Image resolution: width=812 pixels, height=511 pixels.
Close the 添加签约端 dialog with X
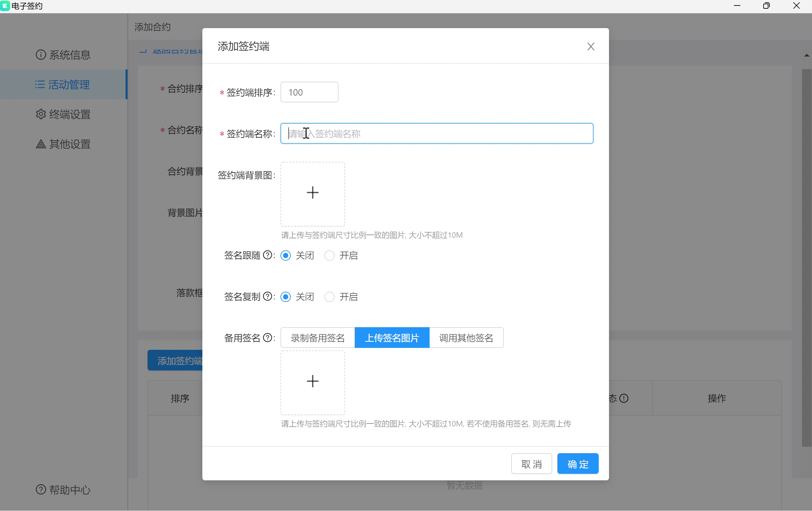[591, 47]
